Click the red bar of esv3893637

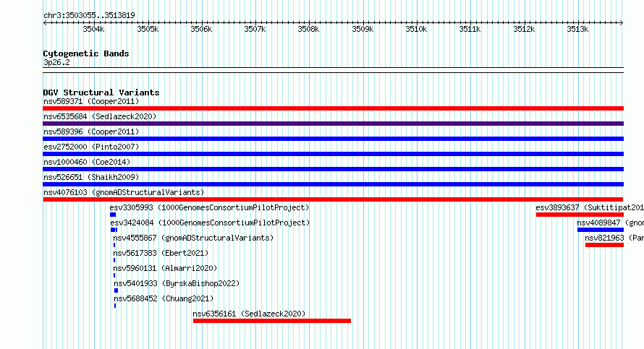[x=580, y=215]
